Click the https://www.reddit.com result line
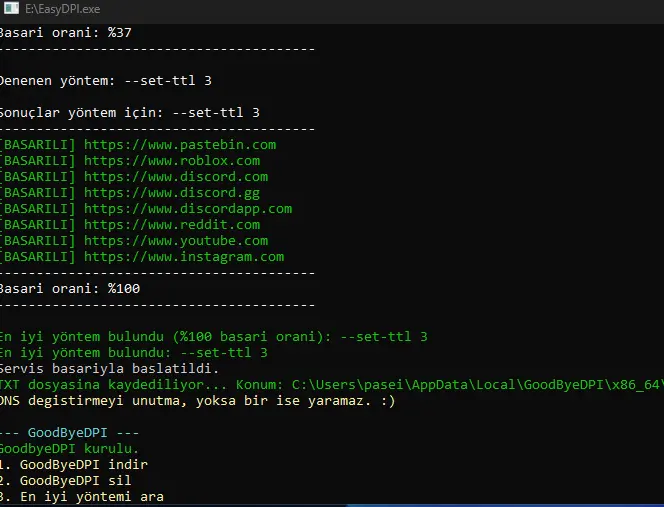Viewport: 664px width, 507px height. point(130,225)
